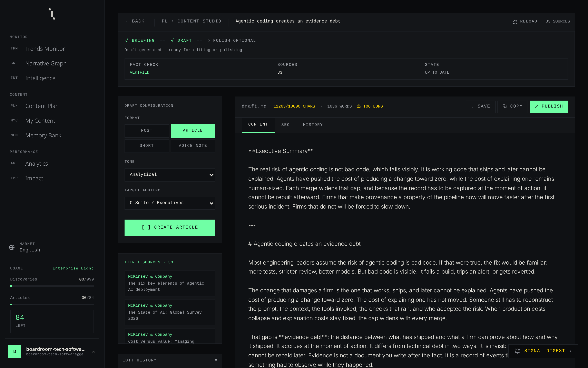Click the 84 LEFT articles counter box
Screen dimensions: 588x368
point(52,322)
